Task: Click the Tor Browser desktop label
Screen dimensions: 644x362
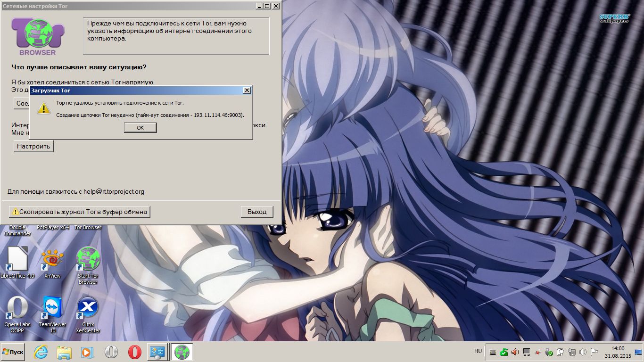Action: [88, 227]
